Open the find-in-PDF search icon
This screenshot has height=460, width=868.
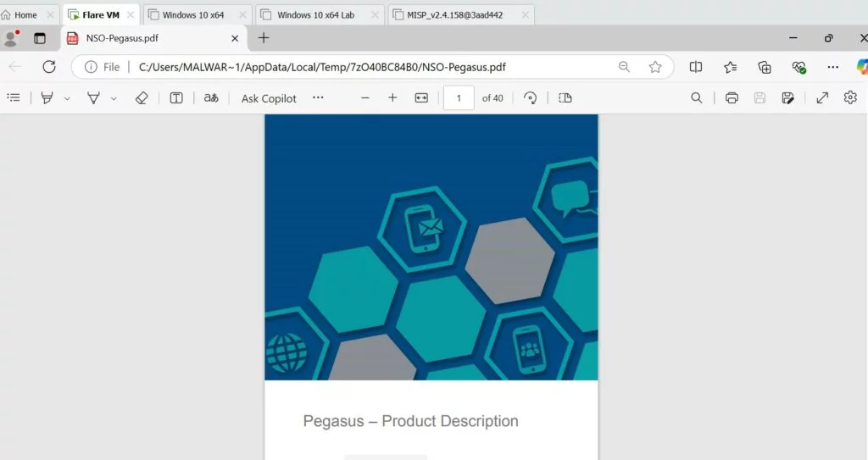[697, 98]
